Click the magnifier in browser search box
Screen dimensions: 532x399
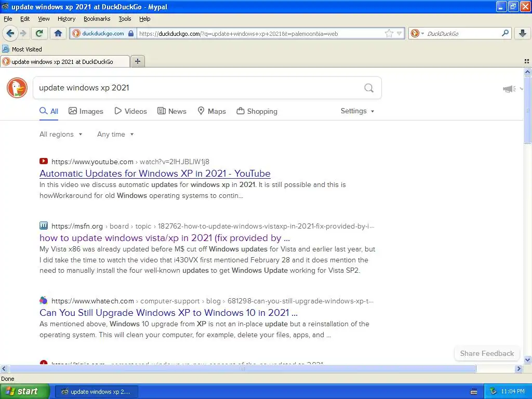coord(505,33)
